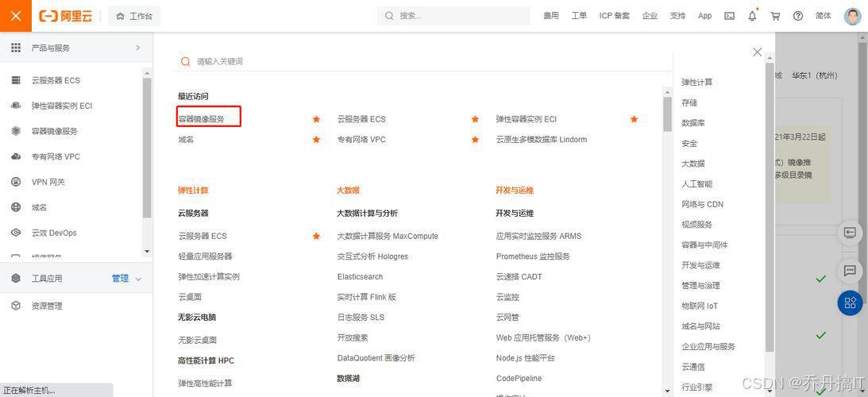Open 日志服务 SLS

coord(361,318)
